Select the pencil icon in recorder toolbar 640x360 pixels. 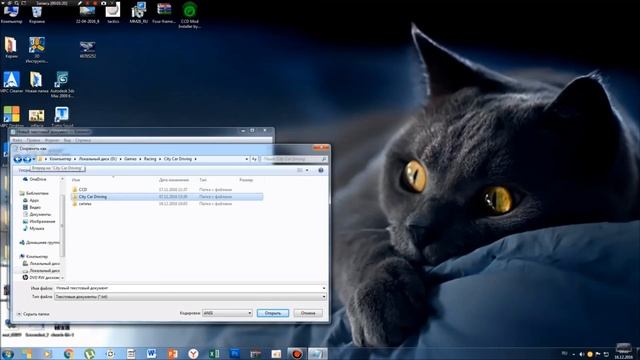[80, 2]
